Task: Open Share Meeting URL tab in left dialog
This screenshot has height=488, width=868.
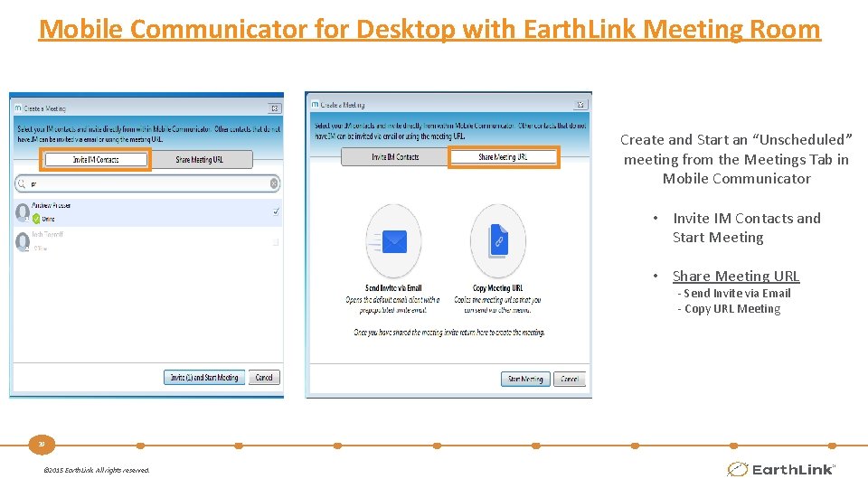Action: [x=200, y=159]
